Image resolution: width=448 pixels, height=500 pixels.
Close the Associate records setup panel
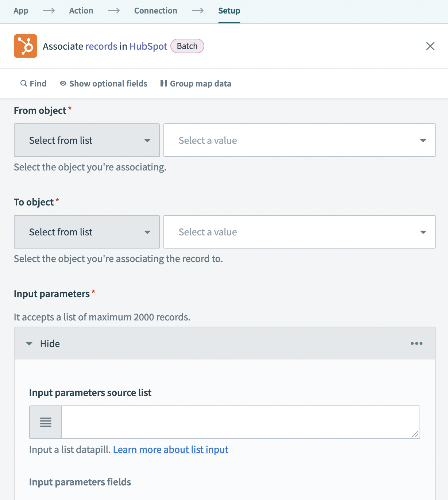click(430, 46)
